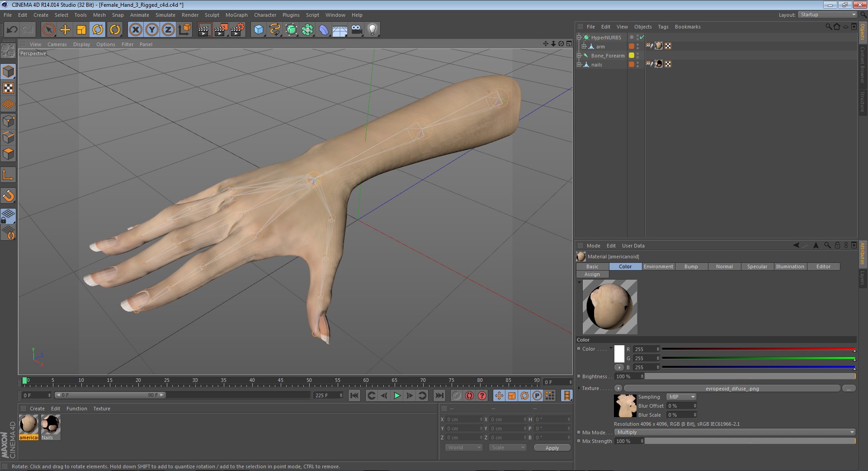This screenshot has height=471, width=868.
Task: Add a light object
Action: pos(373,30)
